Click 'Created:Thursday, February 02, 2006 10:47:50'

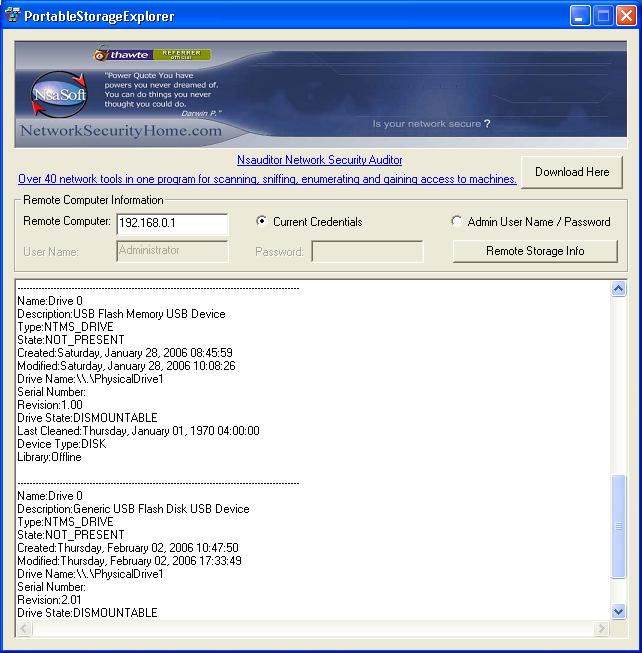[128, 548]
